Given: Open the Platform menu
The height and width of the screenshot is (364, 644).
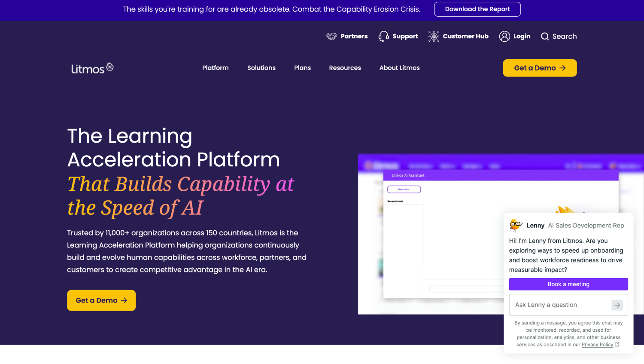Looking at the screenshot, I should (x=216, y=68).
